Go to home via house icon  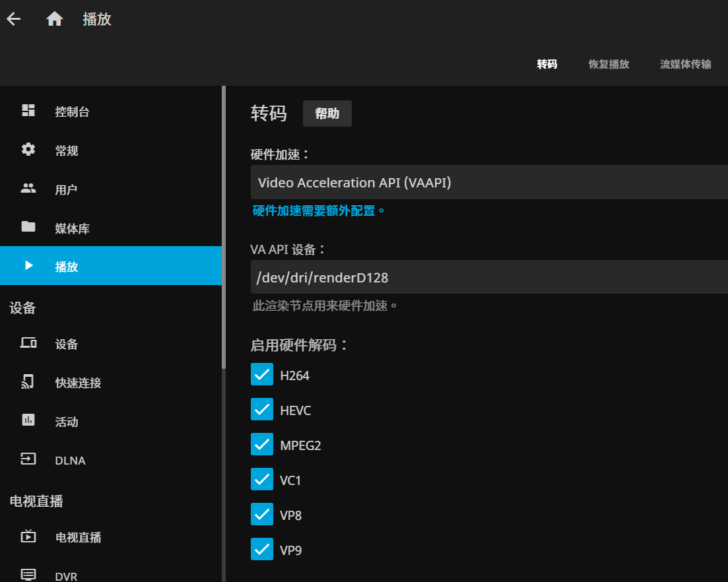(54, 19)
